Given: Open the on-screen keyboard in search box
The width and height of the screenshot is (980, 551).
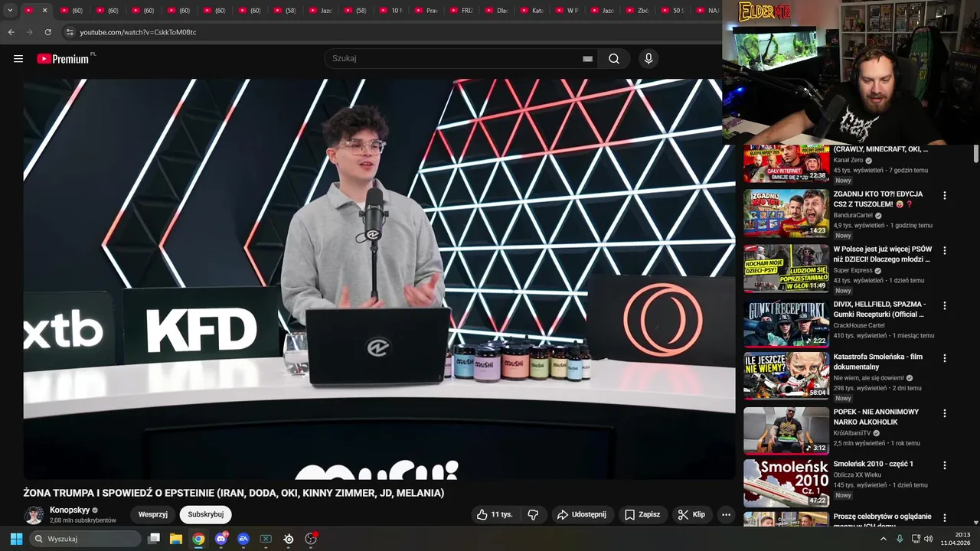Looking at the screenshot, I should click(587, 59).
